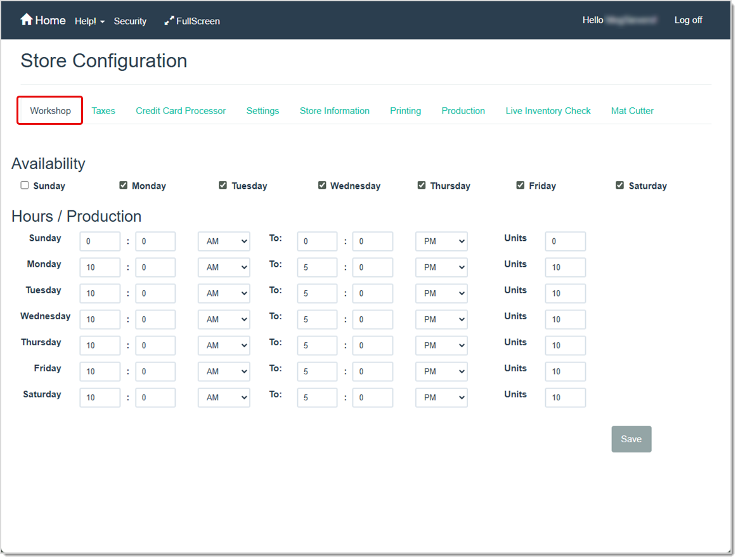This screenshot has height=560, width=738.
Task: Open the Security page
Action: coord(130,21)
